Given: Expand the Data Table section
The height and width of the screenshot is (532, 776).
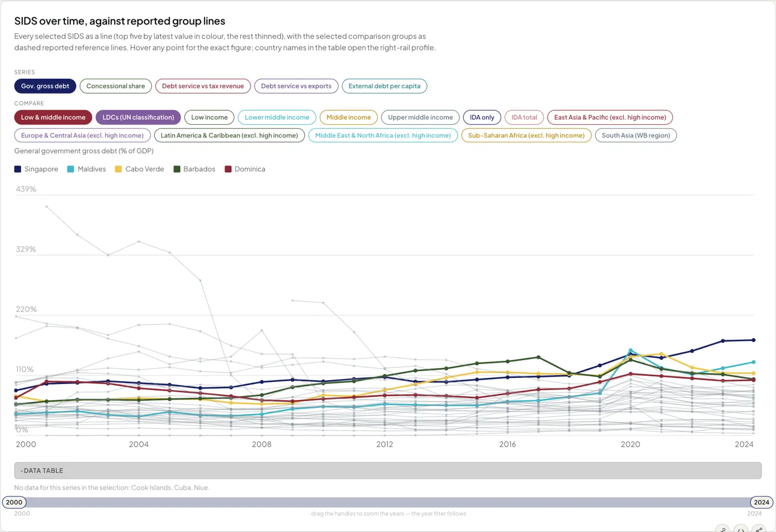Looking at the screenshot, I should 388,470.
